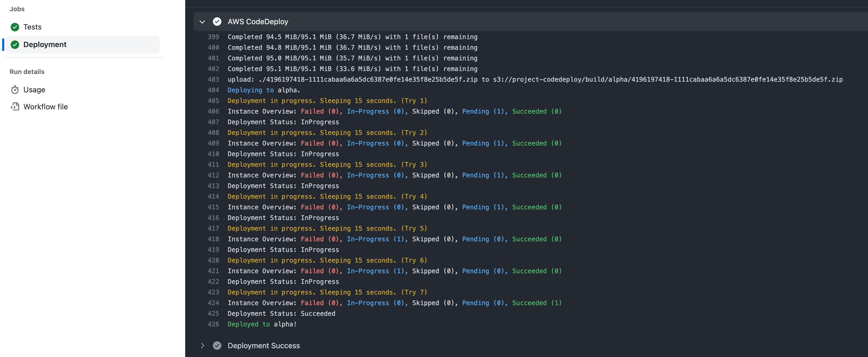Screen dimensions: 868x357
Task: Click line number 426 for Deployed to alpha
Action: click(213, 324)
